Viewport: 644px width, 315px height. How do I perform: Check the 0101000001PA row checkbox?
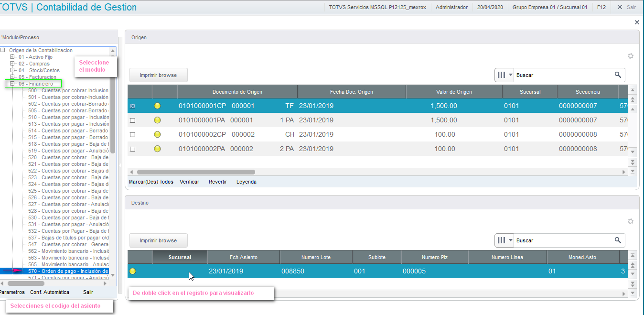click(x=133, y=120)
